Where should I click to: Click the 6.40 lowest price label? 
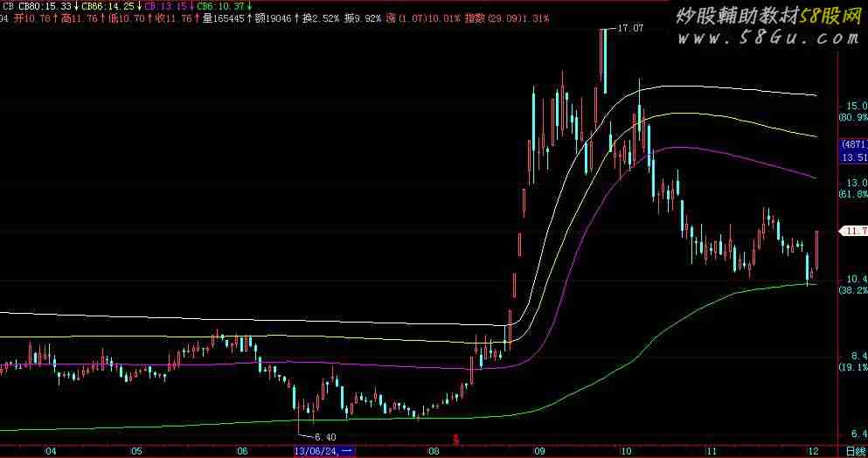(325, 438)
